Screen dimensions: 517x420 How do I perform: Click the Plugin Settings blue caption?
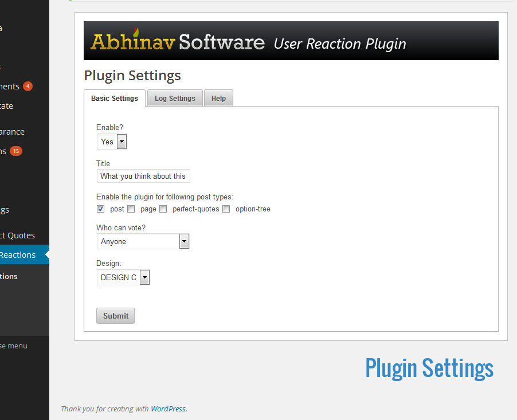(x=429, y=368)
